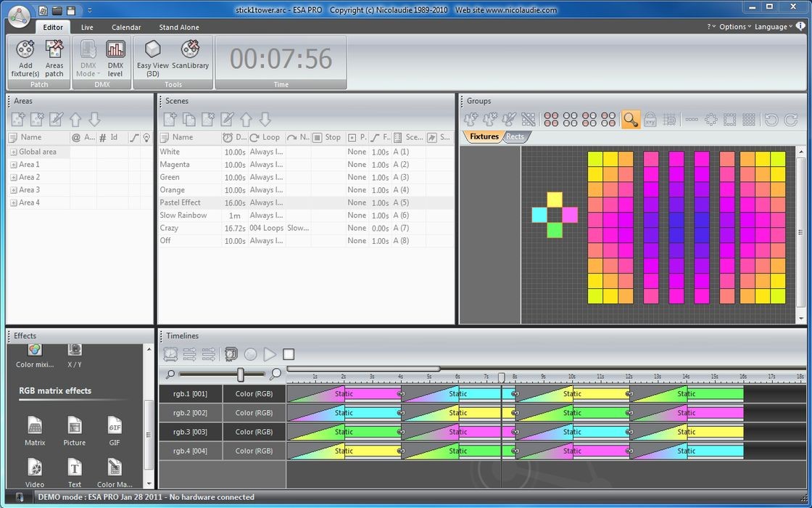Viewport: 812px width, 508px height.
Task: Switch to the Rects tab
Action: point(515,136)
